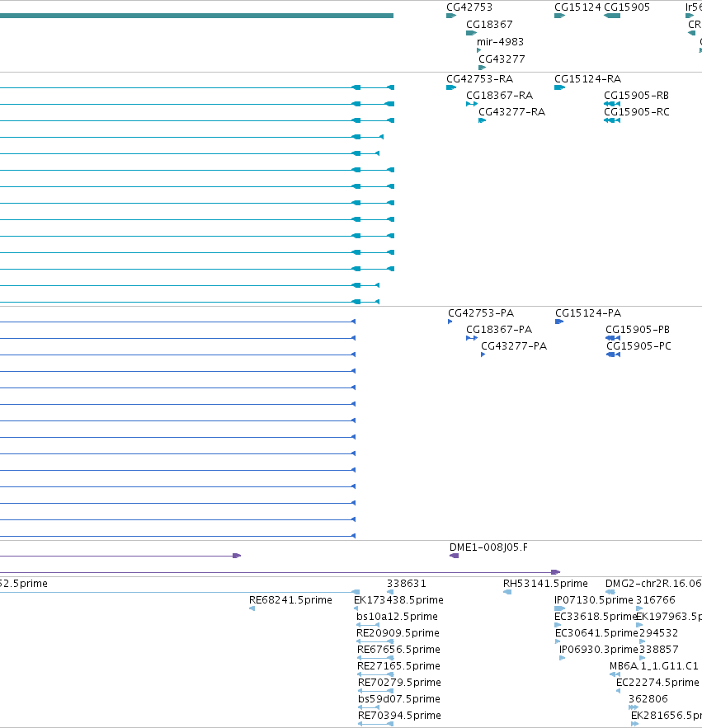The image size is (702, 728).
Task: Select the 316766 feature label
Action: tap(656, 600)
